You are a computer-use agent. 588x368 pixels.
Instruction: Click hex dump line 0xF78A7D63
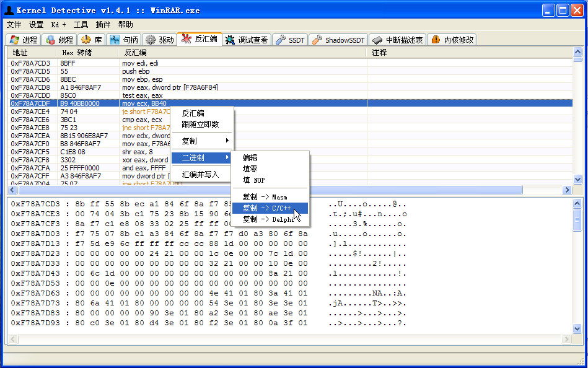coord(209,293)
